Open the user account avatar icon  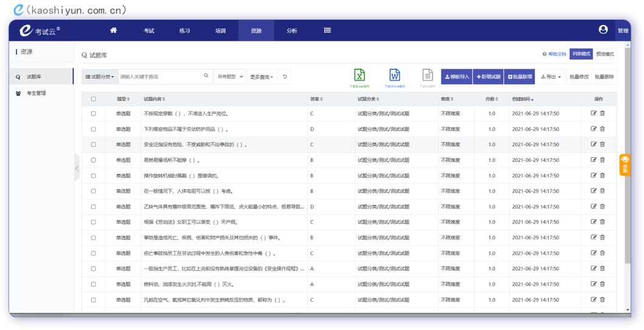pos(603,30)
